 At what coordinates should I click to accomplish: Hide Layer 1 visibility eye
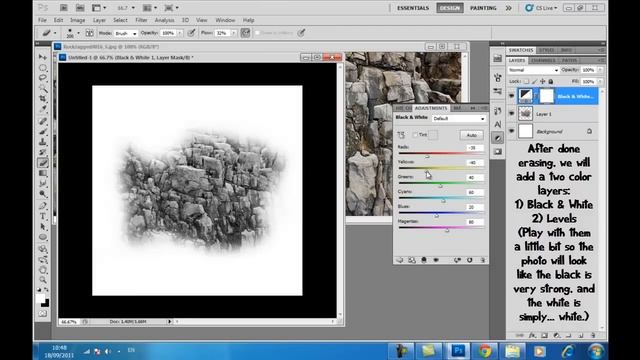pyautogui.click(x=511, y=113)
